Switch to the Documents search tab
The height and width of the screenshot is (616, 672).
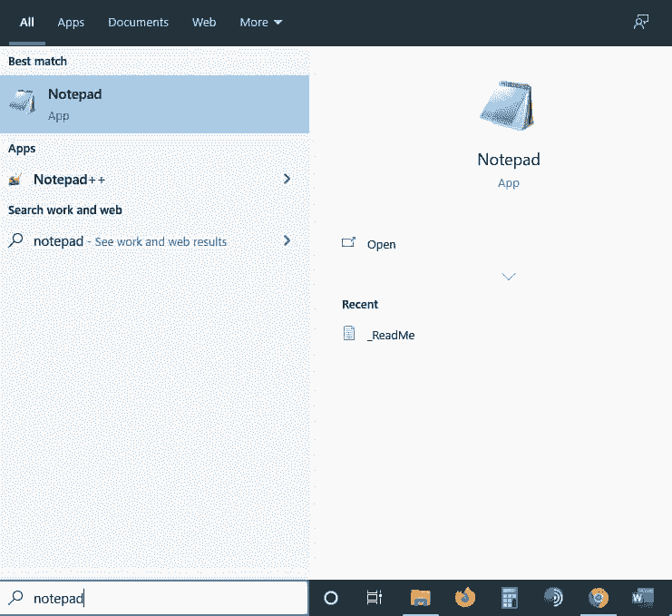tap(138, 23)
